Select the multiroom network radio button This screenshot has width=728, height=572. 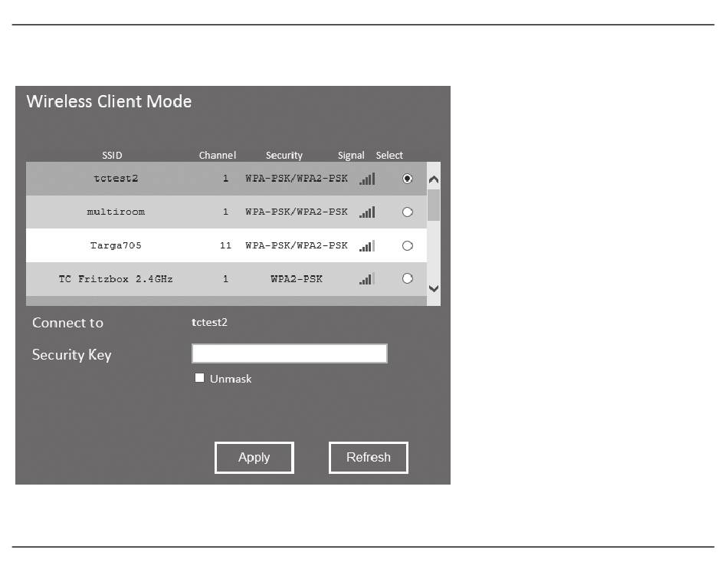coord(407,212)
